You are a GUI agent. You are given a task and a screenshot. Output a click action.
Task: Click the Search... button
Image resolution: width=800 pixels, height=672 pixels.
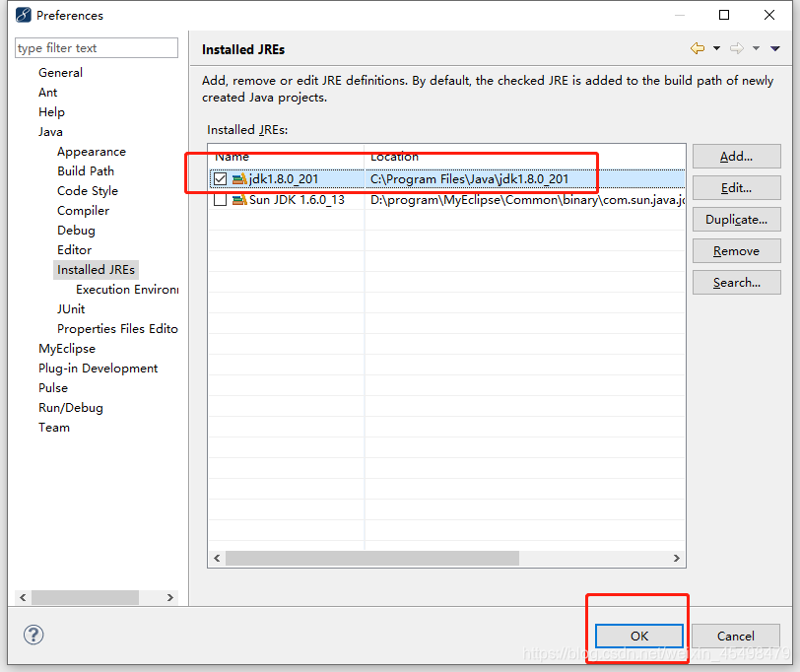[x=736, y=282]
